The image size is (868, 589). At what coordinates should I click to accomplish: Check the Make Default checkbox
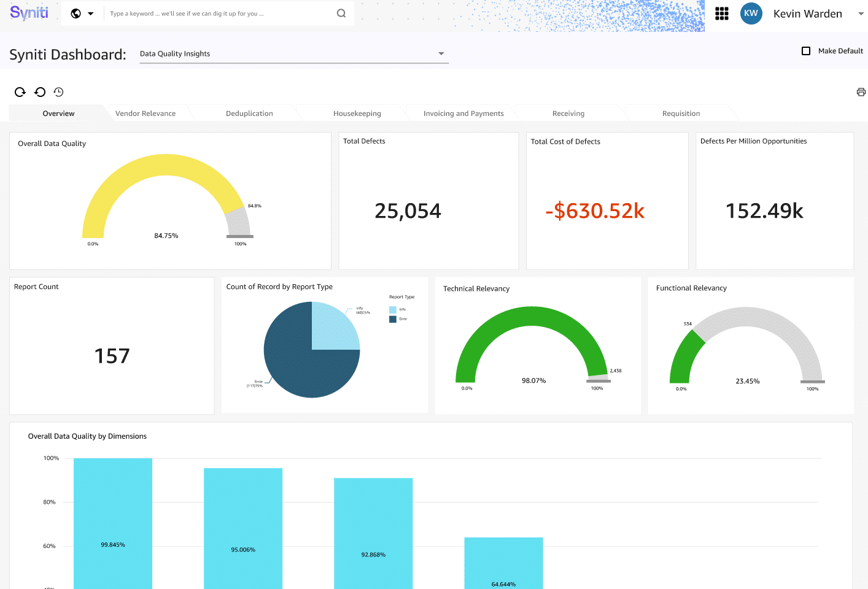(x=806, y=51)
